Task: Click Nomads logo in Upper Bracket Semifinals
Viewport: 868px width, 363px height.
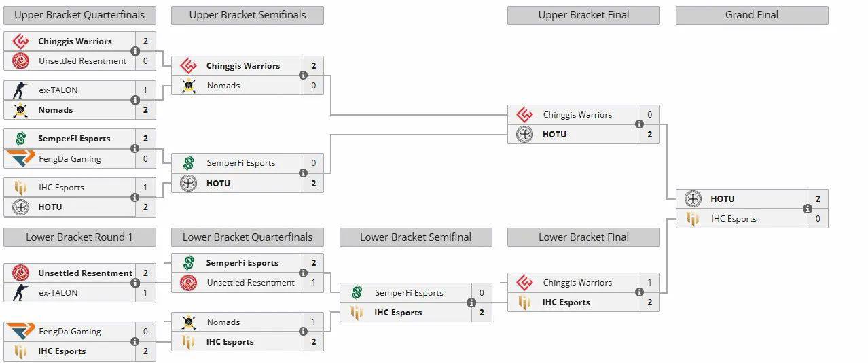Action: (x=189, y=86)
